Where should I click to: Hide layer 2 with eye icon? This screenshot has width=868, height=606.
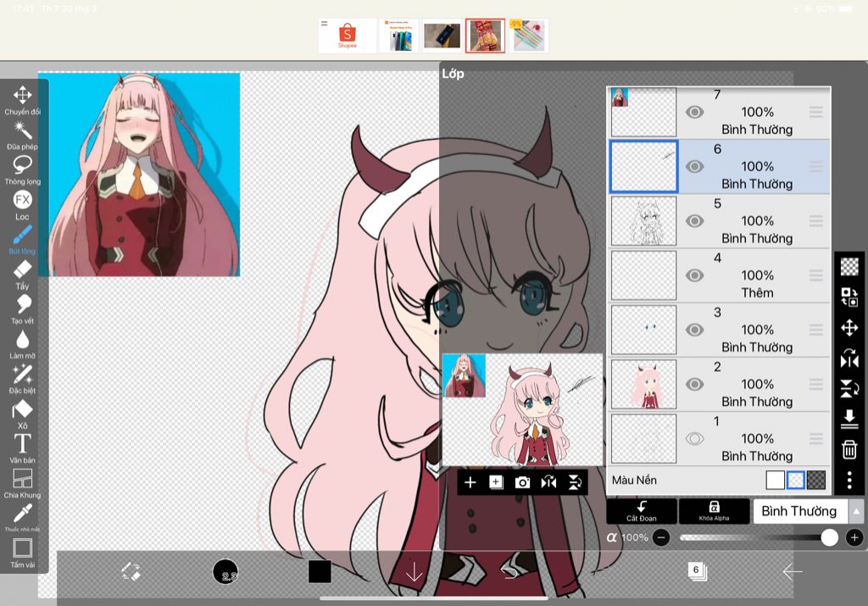(695, 384)
